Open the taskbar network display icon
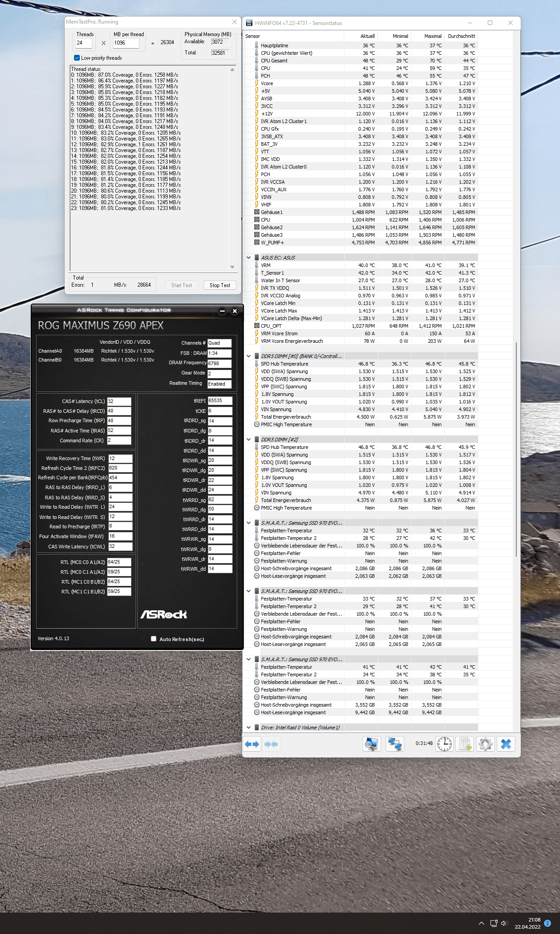Viewport: 560px width, 934px height. coord(494,923)
